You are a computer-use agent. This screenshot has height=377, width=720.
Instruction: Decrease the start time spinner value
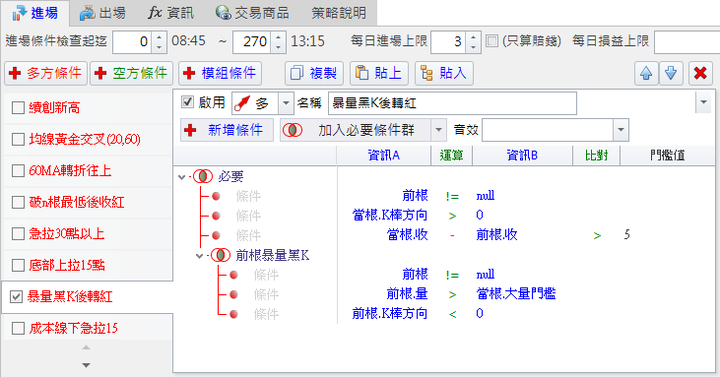[159, 46]
